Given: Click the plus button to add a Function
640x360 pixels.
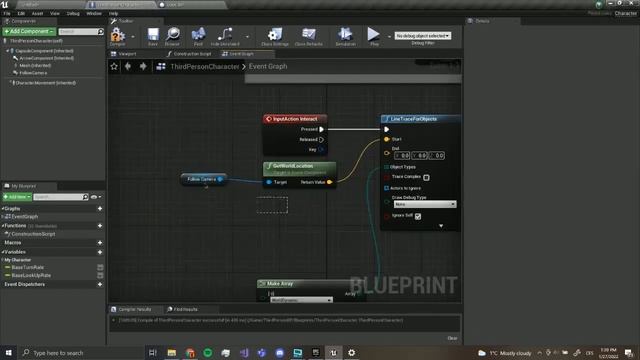Looking at the screenshot, I should pyautogui.click(x=100, y=226).
